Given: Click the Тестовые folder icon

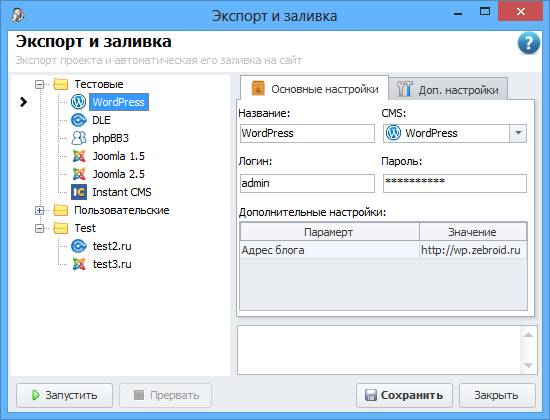Looking at the screenshot, I should tap(61, 84).
